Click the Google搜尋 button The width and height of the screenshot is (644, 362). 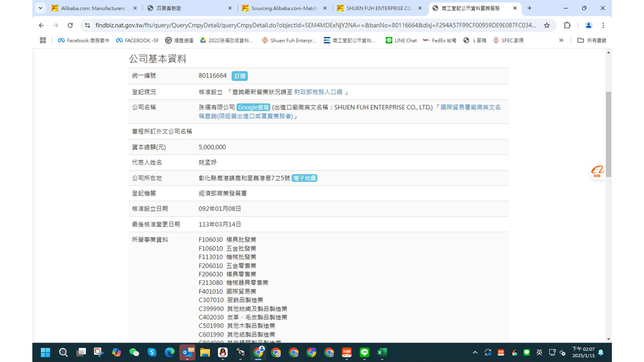253,108
